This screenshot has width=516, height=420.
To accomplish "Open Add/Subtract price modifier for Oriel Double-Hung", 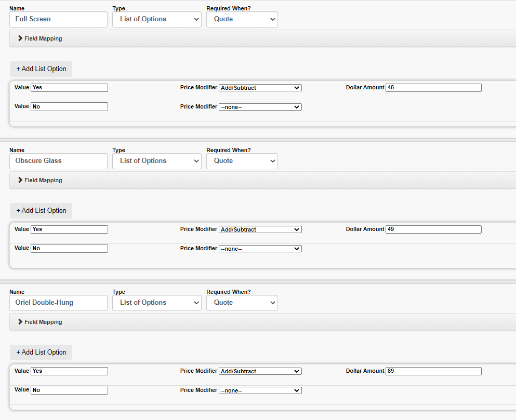I will (260, 371).
